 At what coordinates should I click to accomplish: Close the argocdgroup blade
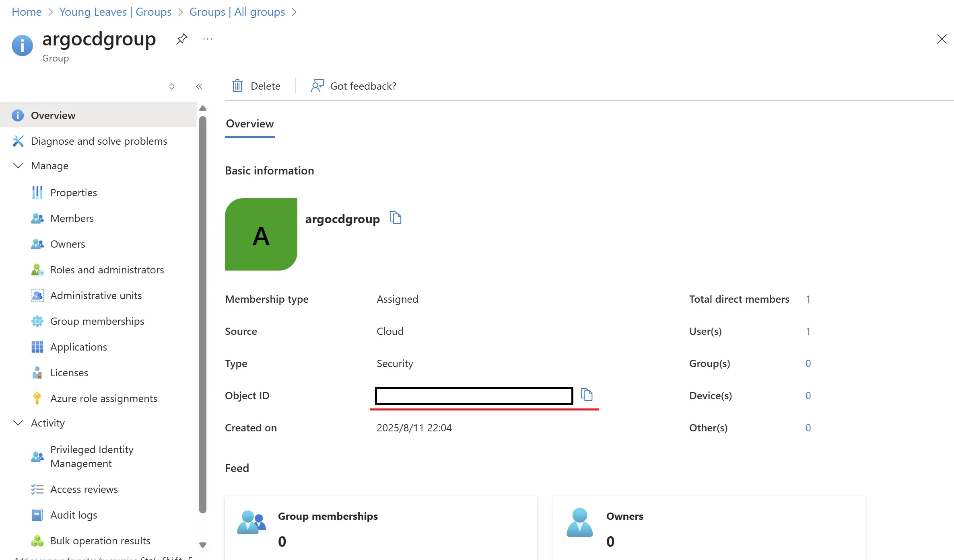pyautogui.click(x=942, y=39)
